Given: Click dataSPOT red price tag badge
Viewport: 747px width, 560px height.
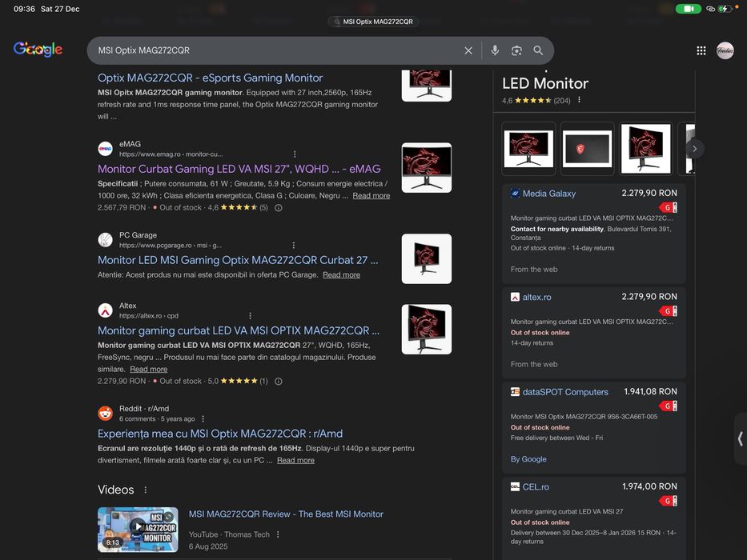Looking at the screenshot, I should (x=668, y=406).
